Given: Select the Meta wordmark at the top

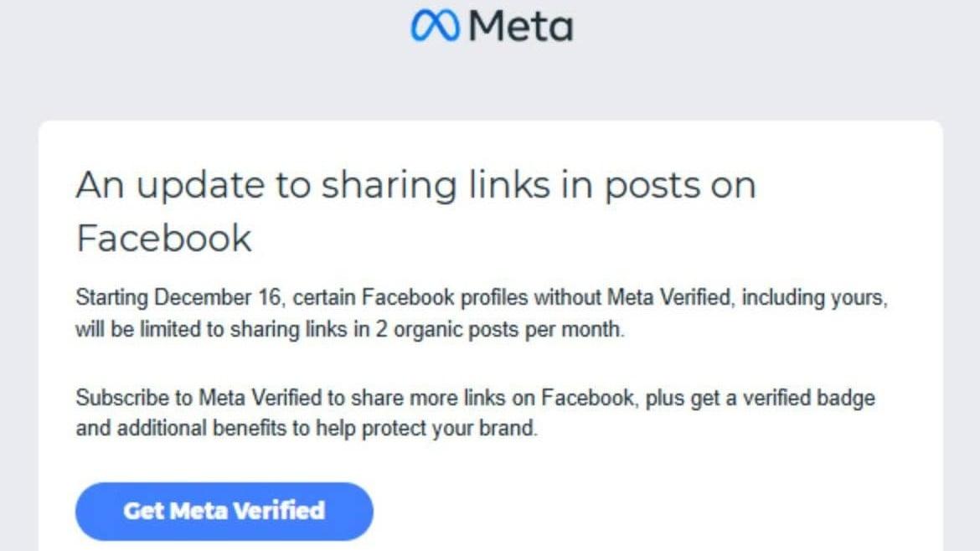Looking at the screenshot, I should [x=520, y=26].
